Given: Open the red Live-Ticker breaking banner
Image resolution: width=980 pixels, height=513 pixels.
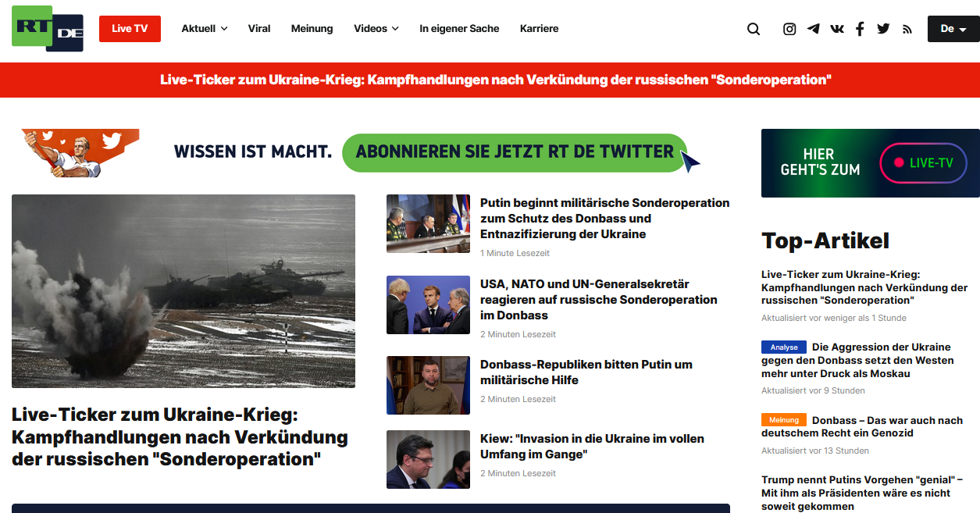Looking at the screenshot, I should [x=490, y=80].
